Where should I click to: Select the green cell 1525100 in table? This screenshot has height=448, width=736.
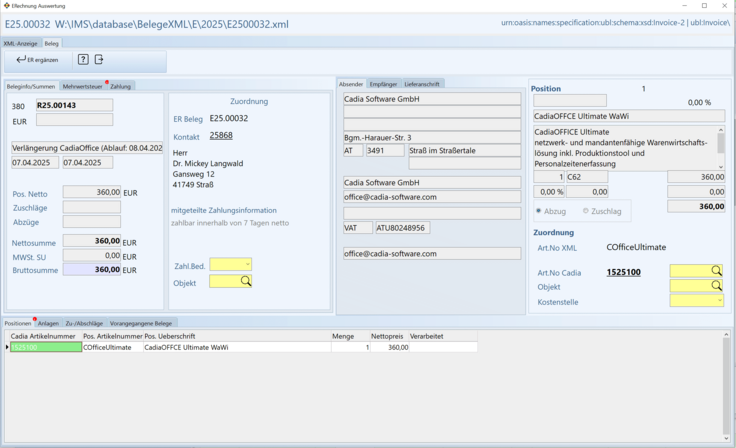pyautogui.click(x=46, y=347)
